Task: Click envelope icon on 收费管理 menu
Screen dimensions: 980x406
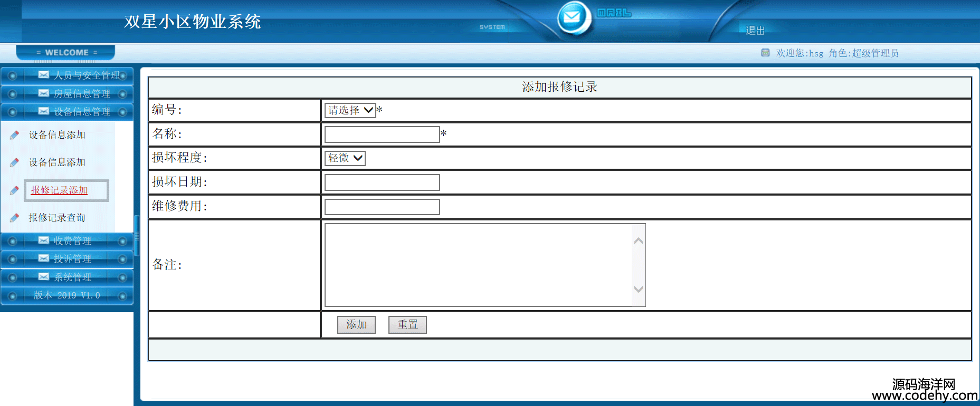Action: coord(44,240)
